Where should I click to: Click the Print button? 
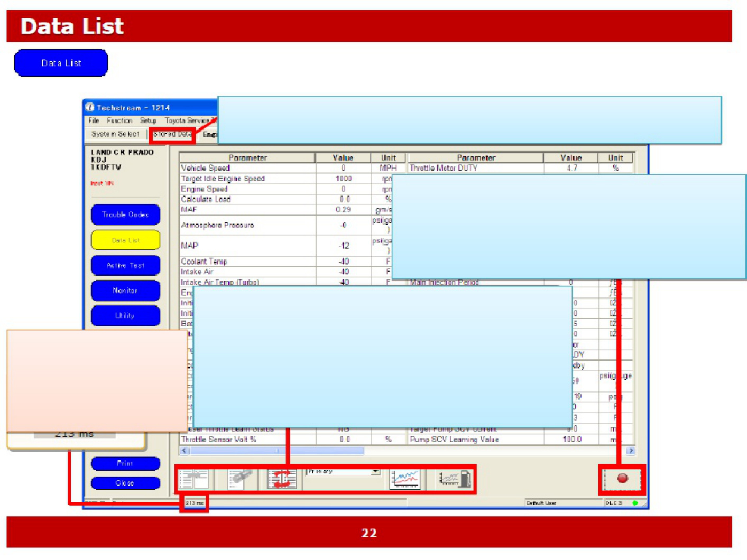click(x=125, y=463)
